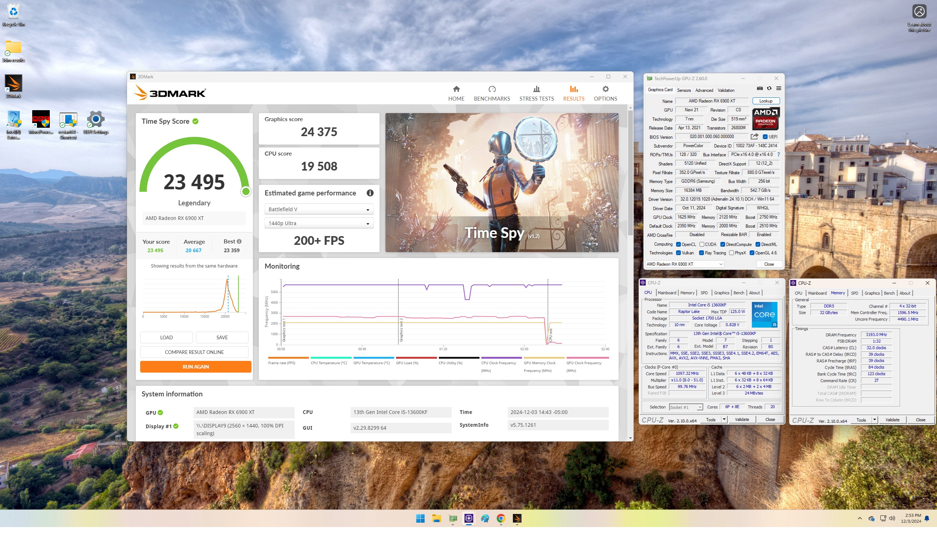This screenshot has height=560, width=937.
Task: Toggle the DirectCompute checkbox in GPU-Z
Action: pyautogui.click(x=722, y=244)
